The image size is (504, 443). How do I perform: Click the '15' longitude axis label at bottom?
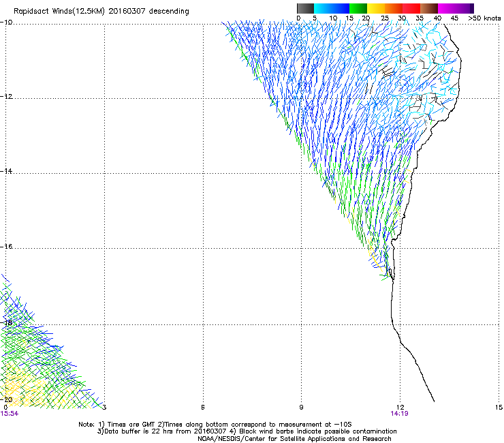click(x=499, y=408)
